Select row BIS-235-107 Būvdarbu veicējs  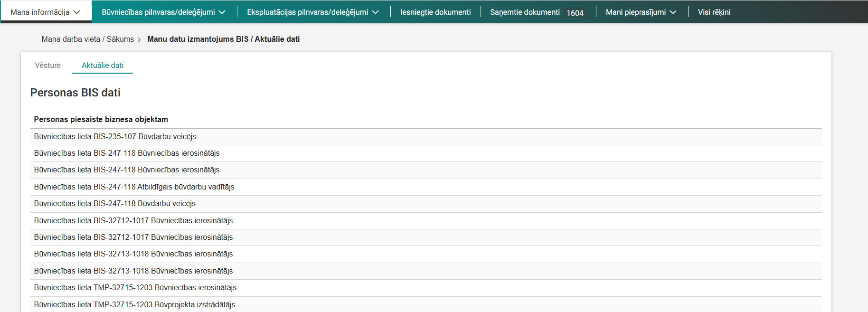point(115,136)
